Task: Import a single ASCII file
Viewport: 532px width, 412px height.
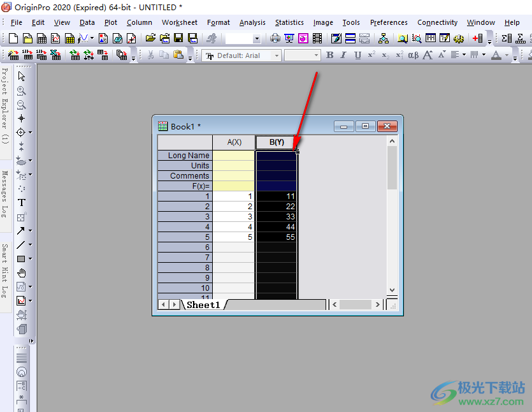Action: point(27,55)
